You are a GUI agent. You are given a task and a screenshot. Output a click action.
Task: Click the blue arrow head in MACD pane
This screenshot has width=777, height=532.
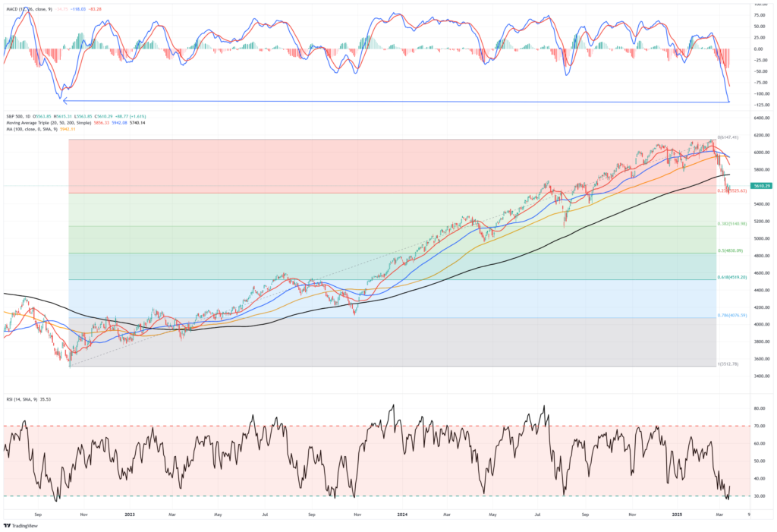pyautogui.click(x=65, y=101)
